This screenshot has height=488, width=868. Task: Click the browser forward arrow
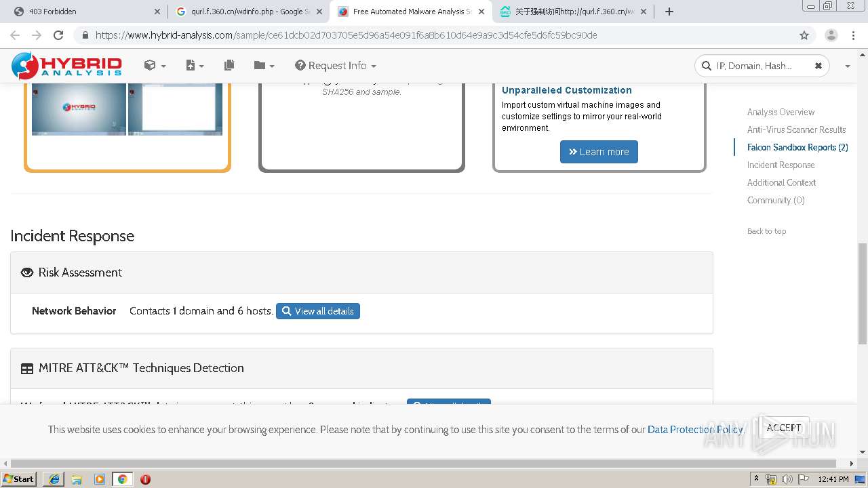[x=37, y=35]
